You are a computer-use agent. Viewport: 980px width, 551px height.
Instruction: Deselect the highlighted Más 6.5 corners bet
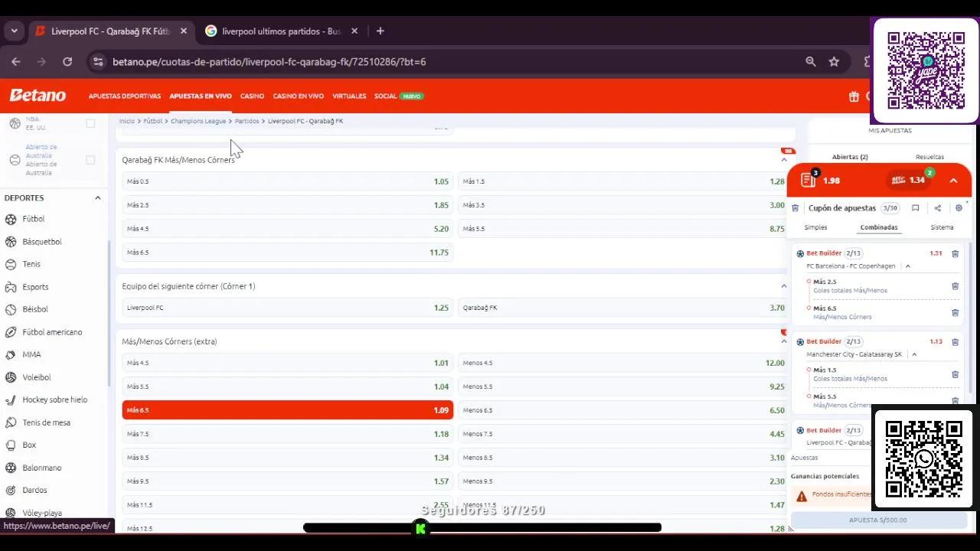point(288,410)
